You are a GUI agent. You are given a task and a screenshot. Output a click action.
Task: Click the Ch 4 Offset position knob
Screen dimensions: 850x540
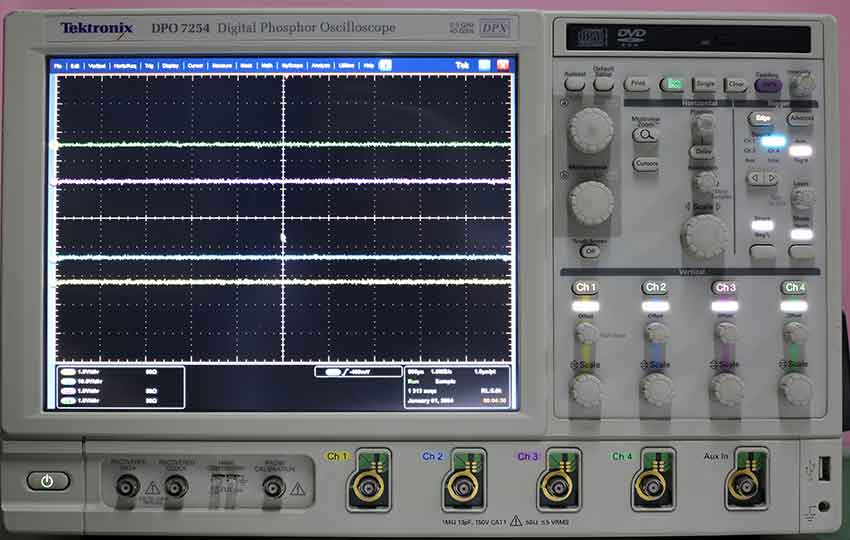pyautogui.click(x=795, y=332)
